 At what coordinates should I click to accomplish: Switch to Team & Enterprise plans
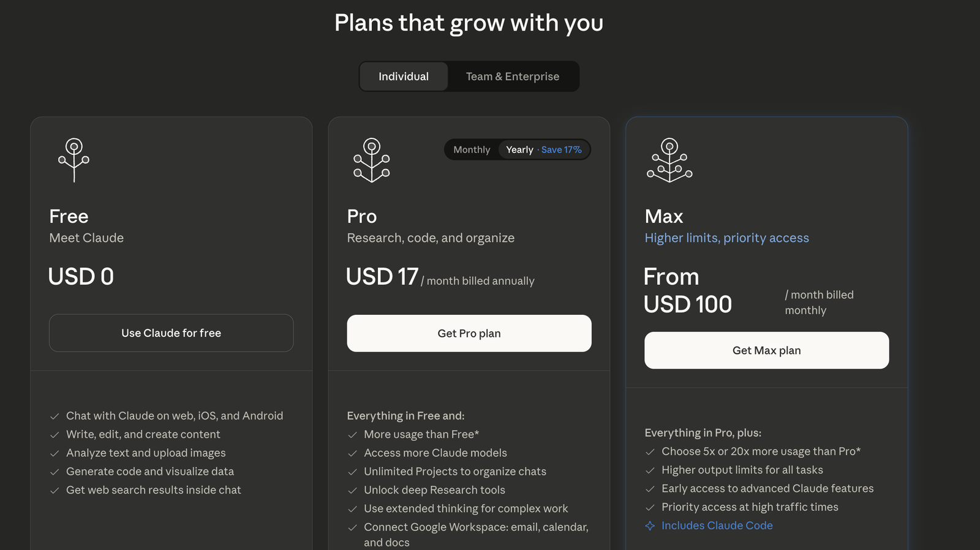(513, 77)
